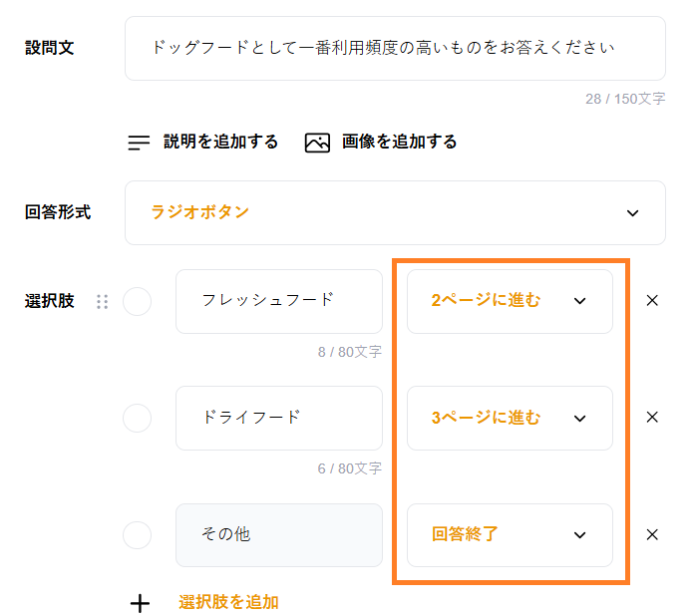Screen dimensions: 691x616
Task: Click the ドライフード choice text field
Action: pyautogui.click(x=279, y=418)
